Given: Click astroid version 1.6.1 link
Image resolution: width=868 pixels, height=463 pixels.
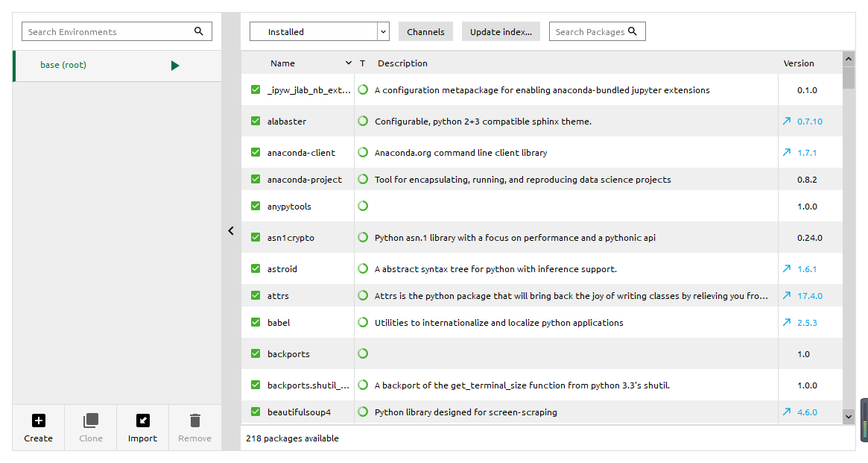Looking at the screenshot, I should (807, 269).
